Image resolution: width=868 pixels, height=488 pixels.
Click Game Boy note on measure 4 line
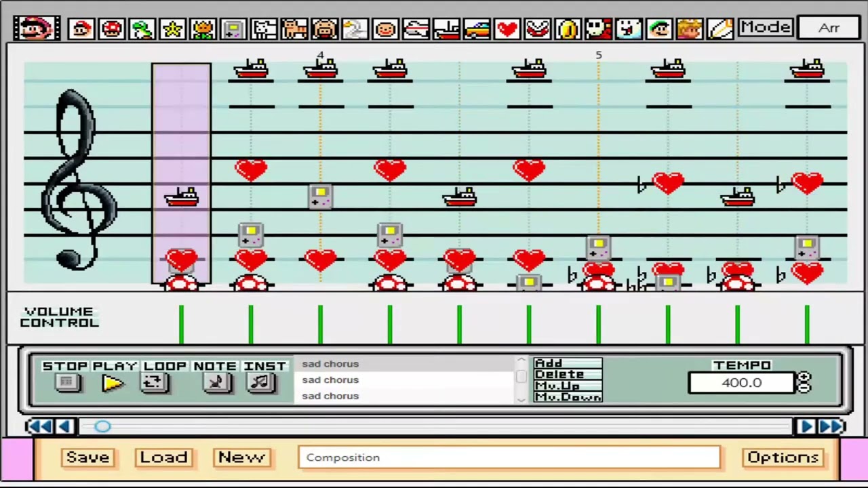320,197
